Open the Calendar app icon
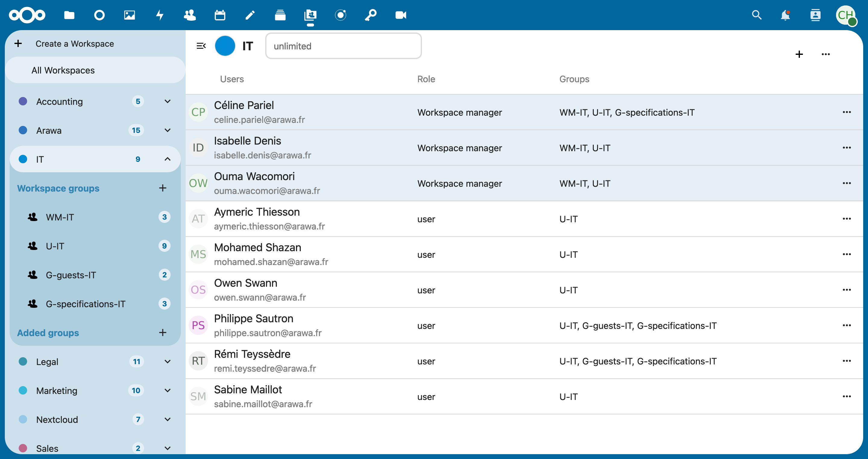 [x=220, y=15]
